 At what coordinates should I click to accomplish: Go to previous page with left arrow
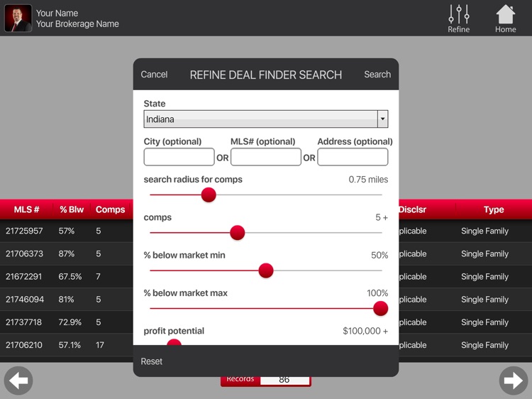click(18, 381)
